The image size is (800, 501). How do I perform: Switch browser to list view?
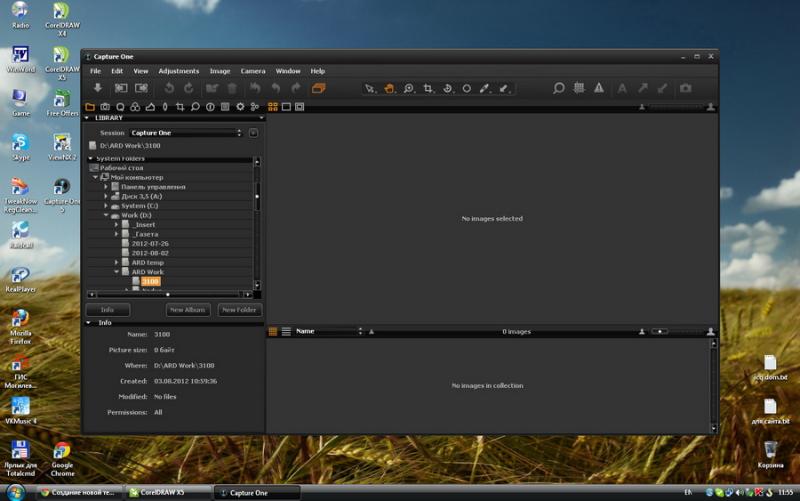286,332
